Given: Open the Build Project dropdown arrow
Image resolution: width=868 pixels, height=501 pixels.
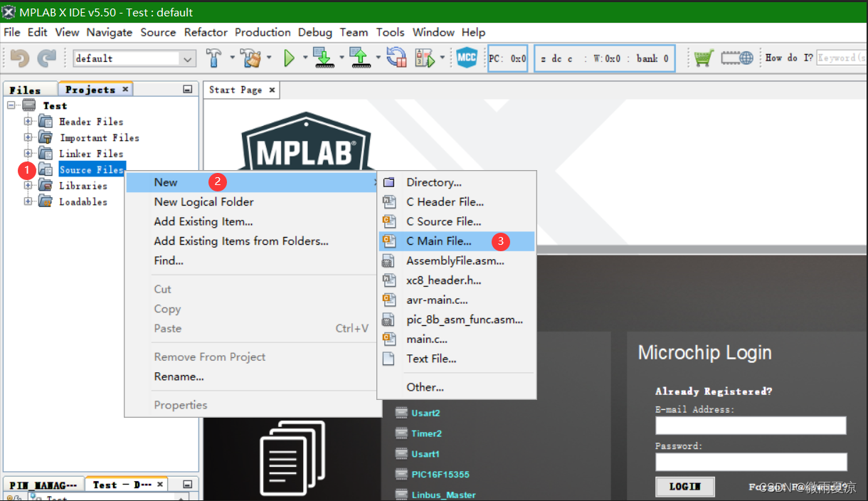Looking at the screenshot, I should pos(231,58).
